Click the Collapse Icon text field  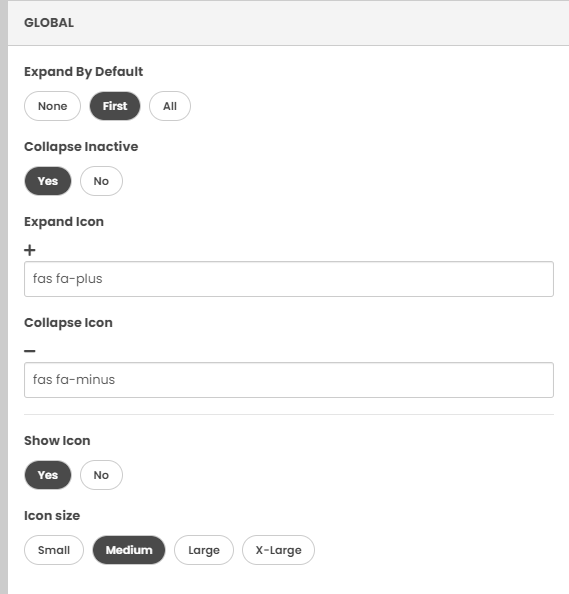pos(289,380)
